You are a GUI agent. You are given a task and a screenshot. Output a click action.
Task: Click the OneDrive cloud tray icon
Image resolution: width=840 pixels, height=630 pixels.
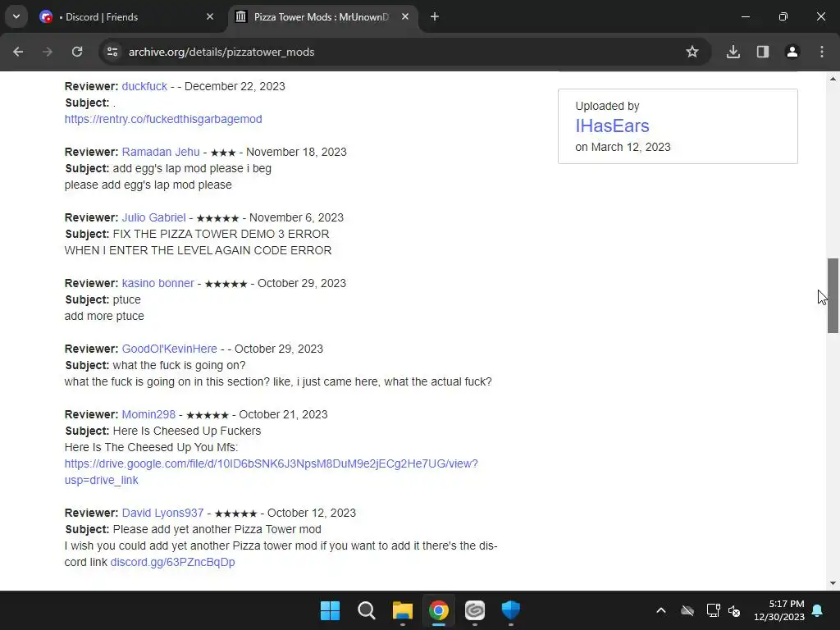pos(687,610)
